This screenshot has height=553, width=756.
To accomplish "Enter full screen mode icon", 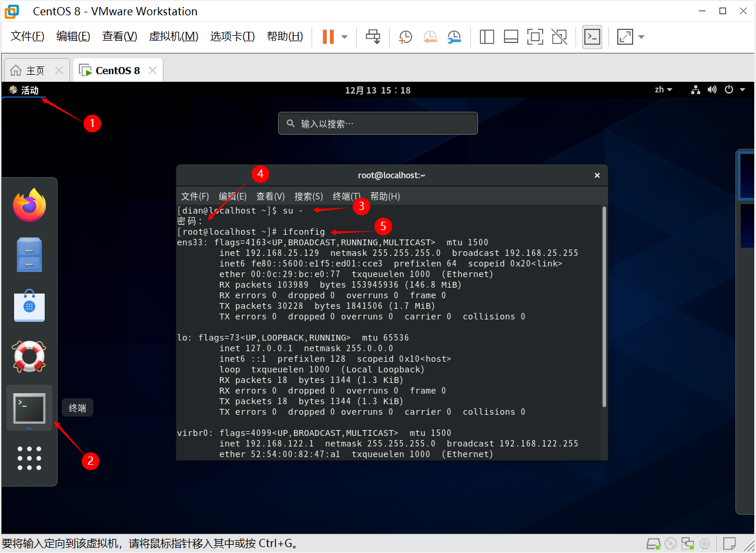I will point(535,36).
